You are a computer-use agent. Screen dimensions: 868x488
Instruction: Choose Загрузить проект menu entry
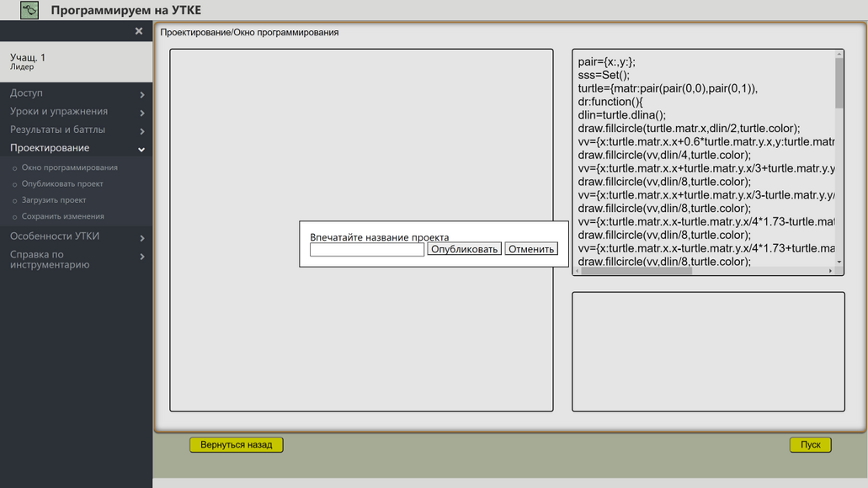pos(54,199)
